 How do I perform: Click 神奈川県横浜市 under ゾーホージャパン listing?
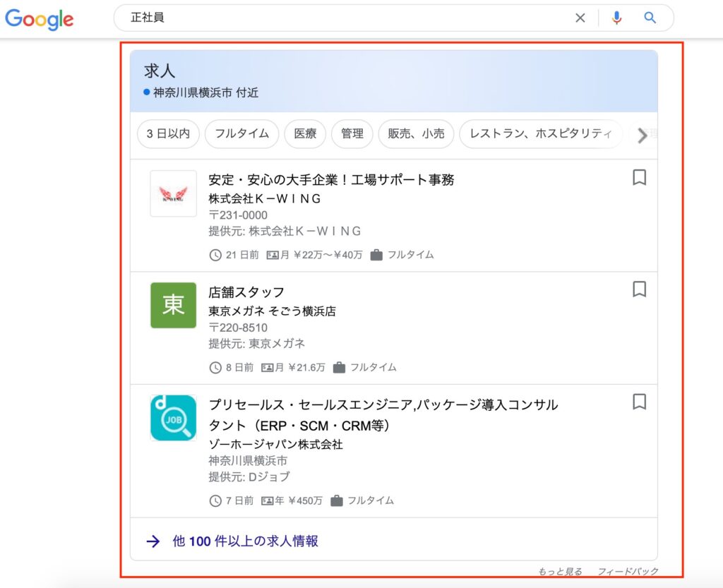[248, 460]
